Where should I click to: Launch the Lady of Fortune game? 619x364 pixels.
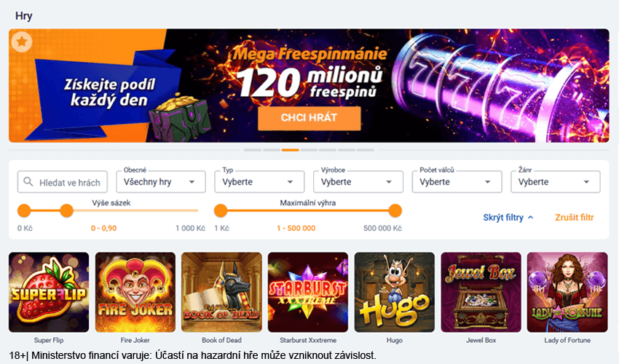(x=567, y=292)
